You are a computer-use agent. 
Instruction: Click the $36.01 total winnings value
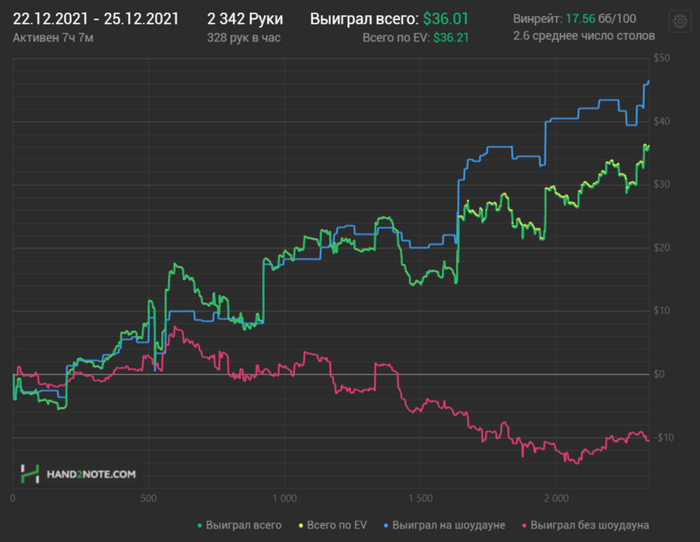[446, 19]
